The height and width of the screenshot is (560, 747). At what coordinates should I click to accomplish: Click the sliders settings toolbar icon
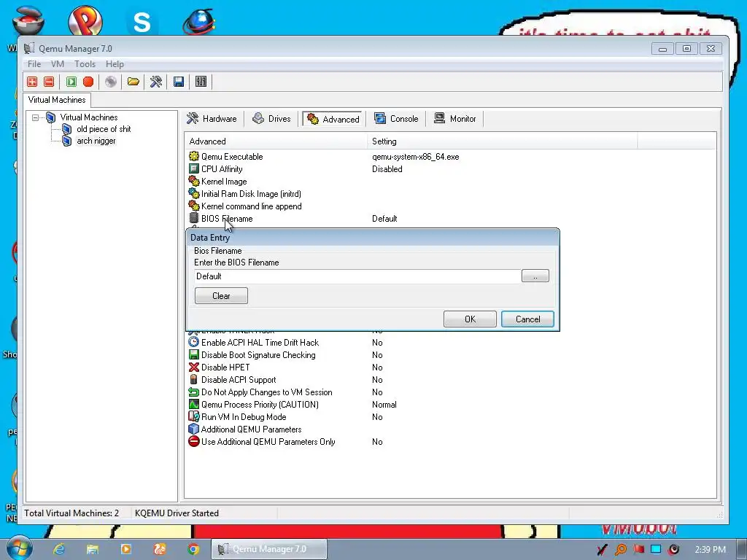pos(201,82)
